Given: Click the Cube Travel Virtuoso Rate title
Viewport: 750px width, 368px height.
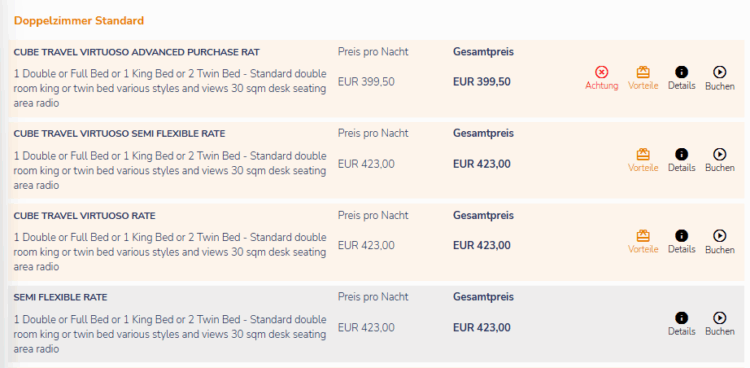Looking at the screenshot, I should click(85, 216).
